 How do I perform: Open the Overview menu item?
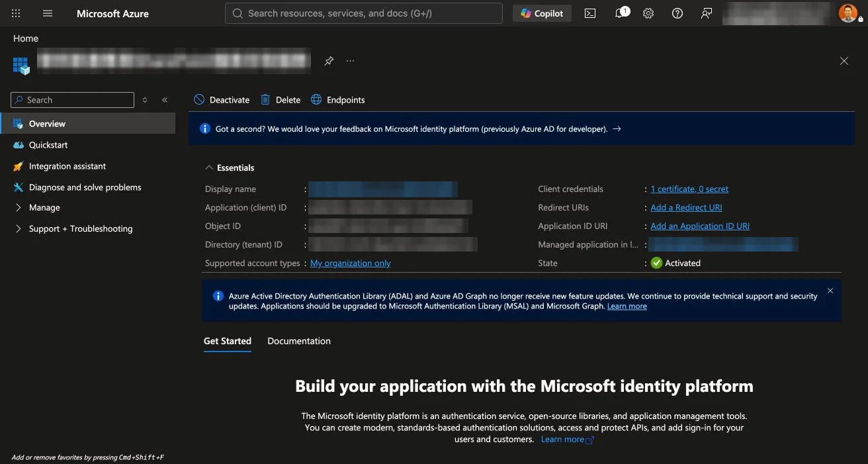tap(88, 124)
